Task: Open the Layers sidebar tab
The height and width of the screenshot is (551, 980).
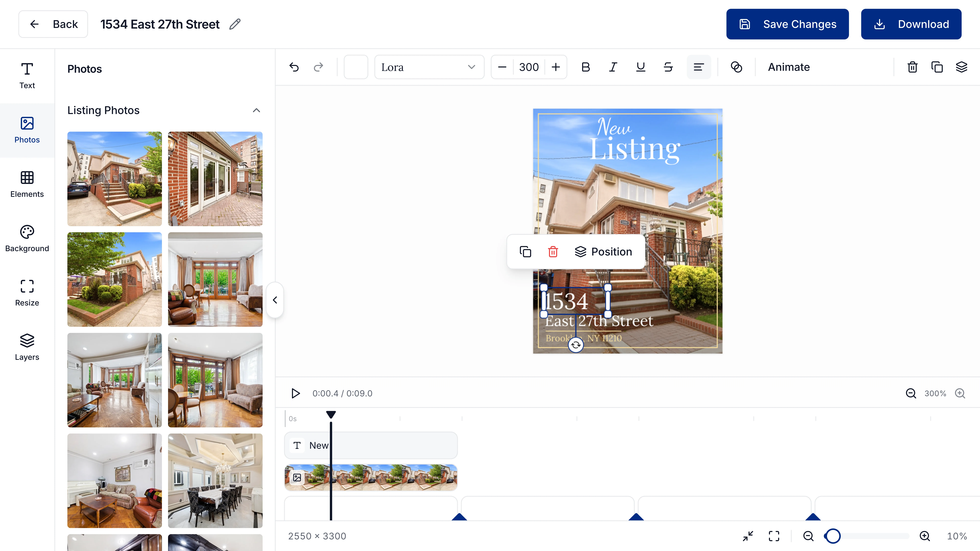Action: [x=27, y=348]
